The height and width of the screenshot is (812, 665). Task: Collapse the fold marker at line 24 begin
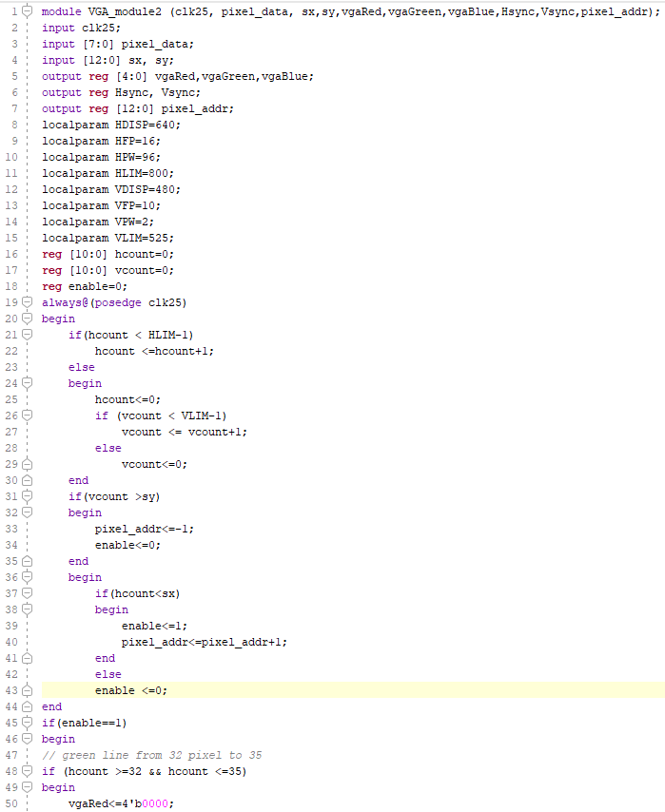(28, 382)
